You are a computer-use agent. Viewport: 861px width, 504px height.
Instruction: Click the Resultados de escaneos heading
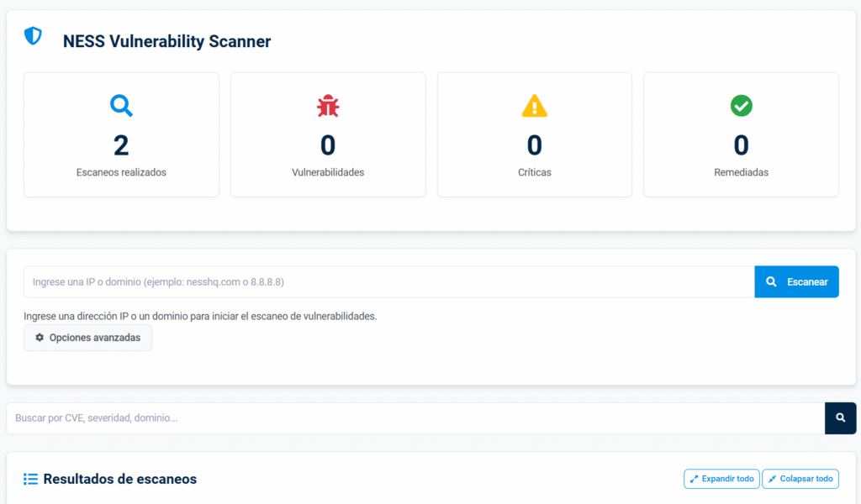pyautogui.click(x=119, y=479)
